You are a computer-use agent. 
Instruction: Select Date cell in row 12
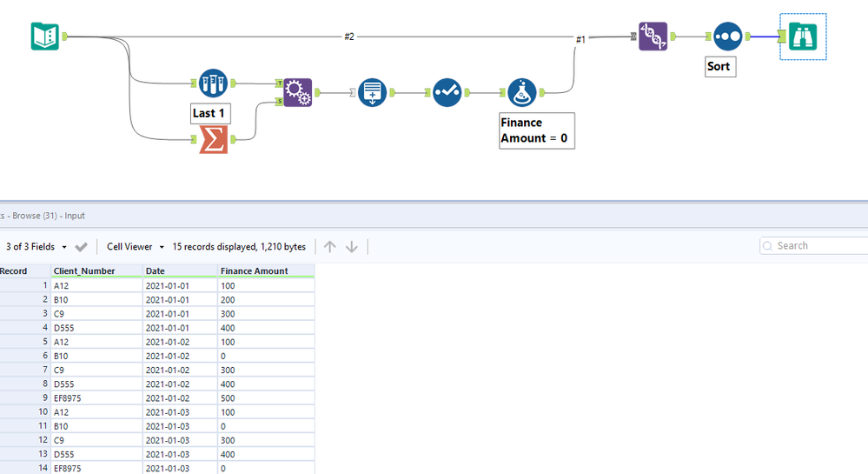pyautogui.click(x=181, y=440)
